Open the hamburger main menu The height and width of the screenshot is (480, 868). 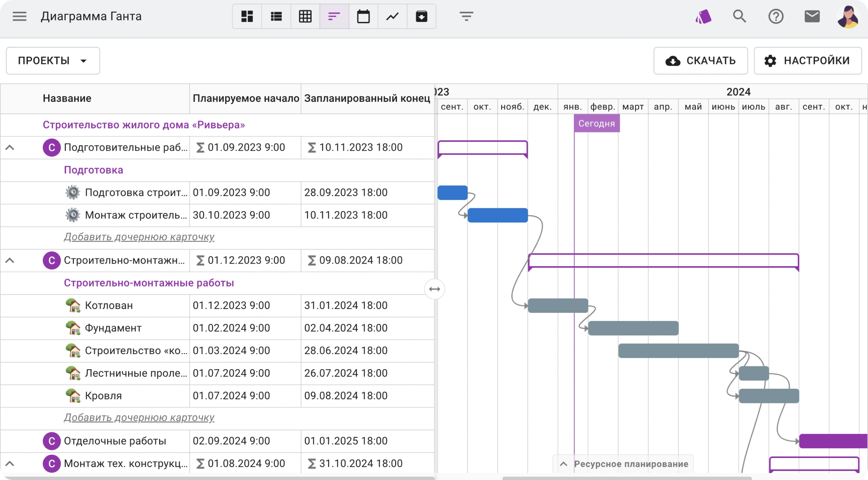click(x=19, y=16)
